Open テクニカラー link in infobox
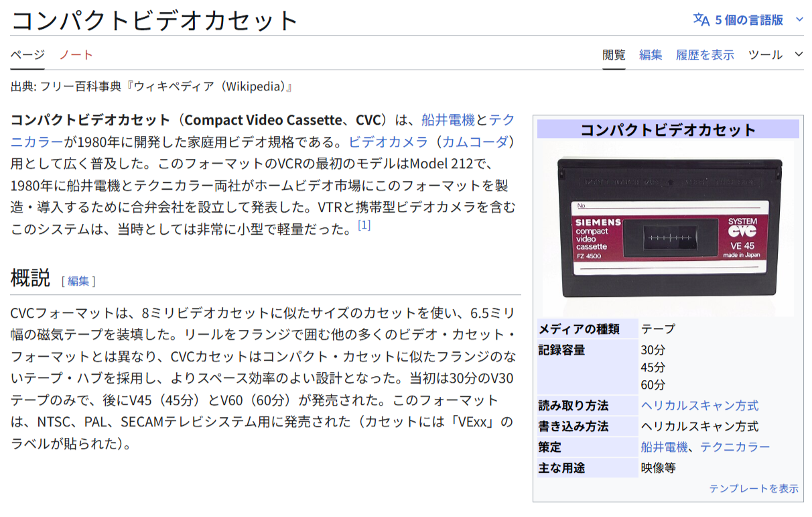Image resolution: width=812 pixels, height=517 pixels. tap(735, 447)
